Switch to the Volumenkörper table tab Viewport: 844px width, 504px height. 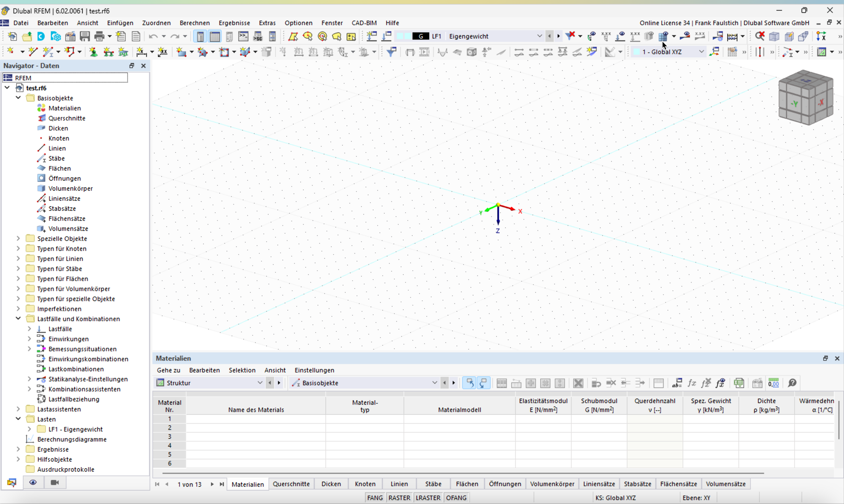[x=552, y=484]
